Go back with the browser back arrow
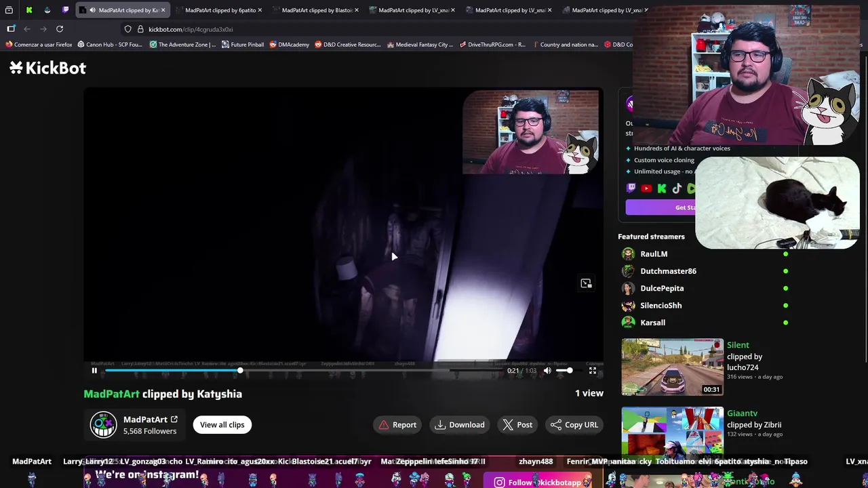 [27, 29]
